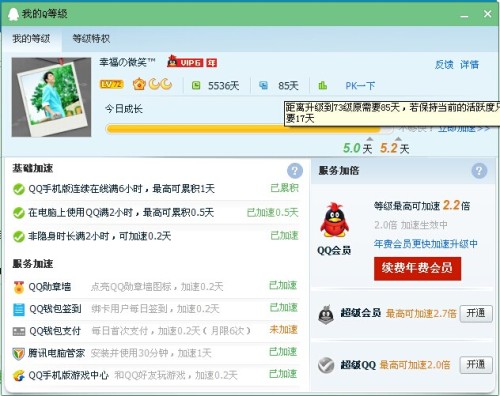Click the QQ手机版游戏中心 icon

pyautogui.click(x=19, y=376)
